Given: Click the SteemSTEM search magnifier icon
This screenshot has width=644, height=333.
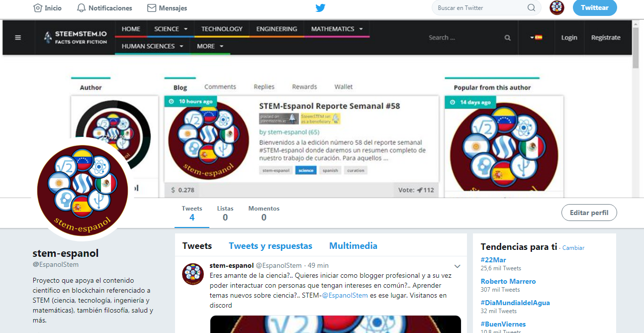Looking at the screenshot, I should (507, 38).
